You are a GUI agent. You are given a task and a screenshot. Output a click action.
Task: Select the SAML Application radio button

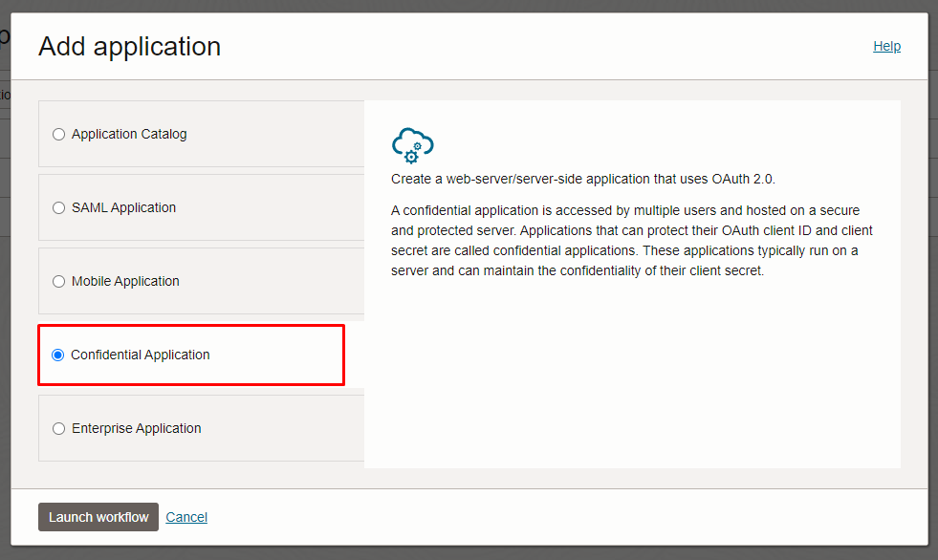click(x=58, y=207)
